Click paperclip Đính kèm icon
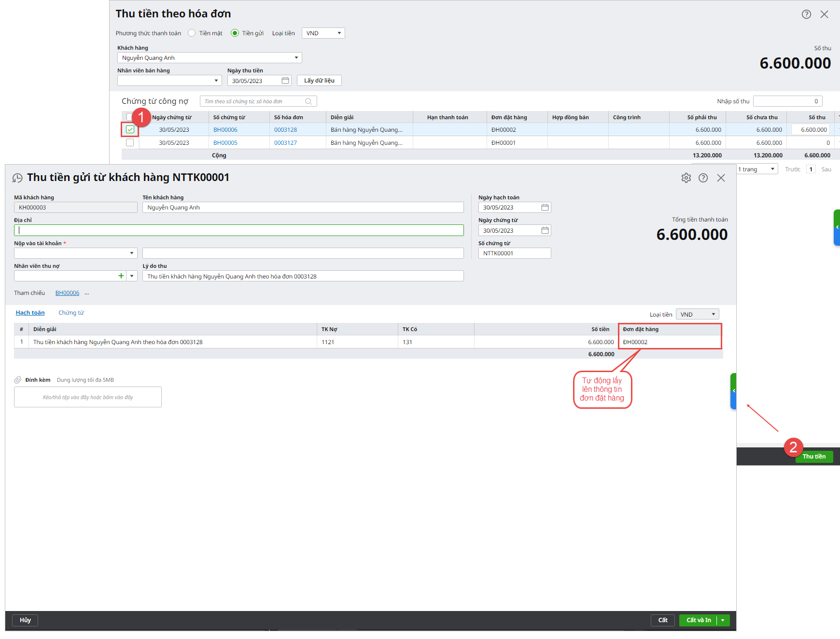 tap(18, 380)
